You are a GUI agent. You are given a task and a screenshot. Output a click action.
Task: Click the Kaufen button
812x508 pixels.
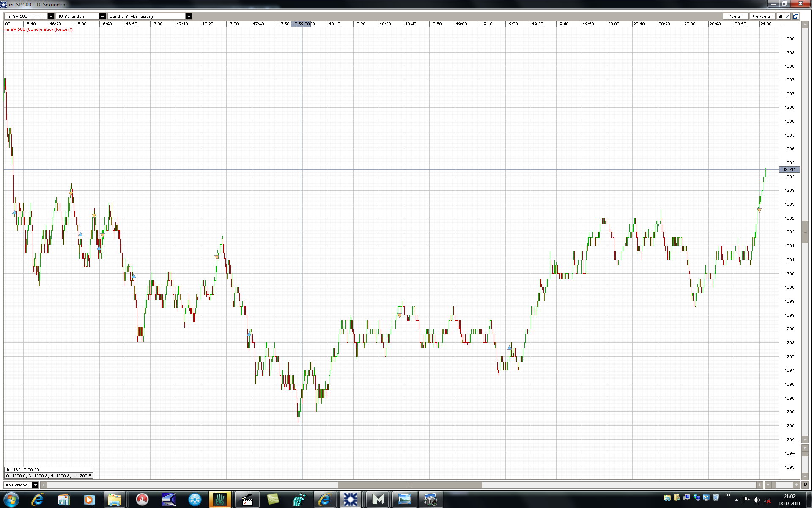(735, 16)
